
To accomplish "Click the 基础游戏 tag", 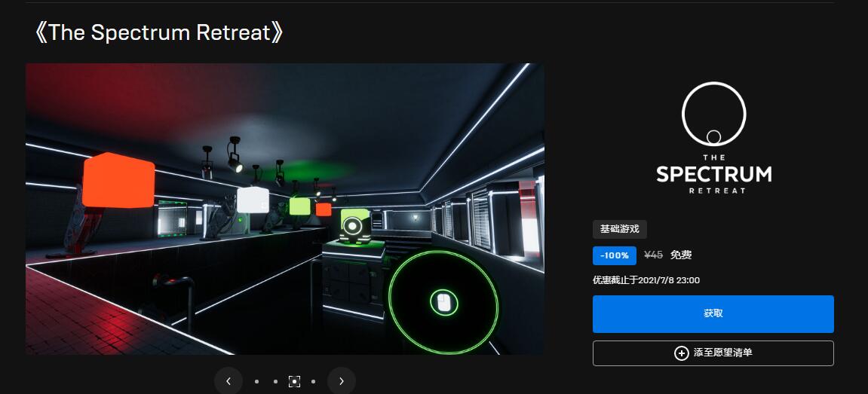I will 619,229.
